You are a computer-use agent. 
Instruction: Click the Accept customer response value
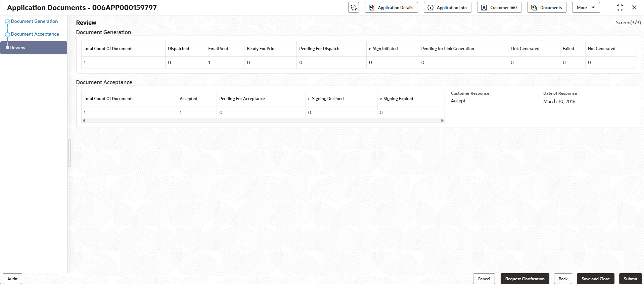pos(458,101)
